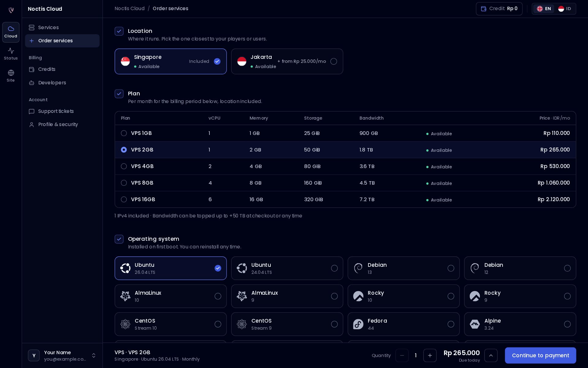Open the Site section in the rail
This screenshot has height=368, width=588.
pyautogui.click(x=11, y=76)
